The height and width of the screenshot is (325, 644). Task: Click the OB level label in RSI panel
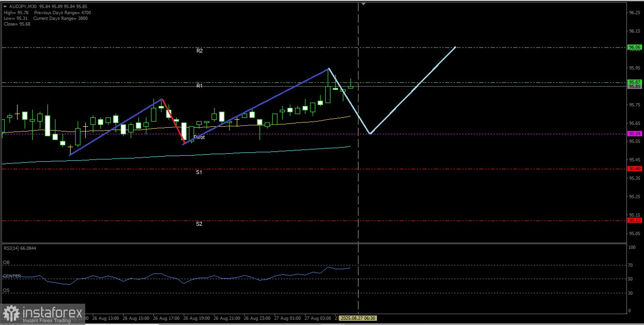point(6,263)
